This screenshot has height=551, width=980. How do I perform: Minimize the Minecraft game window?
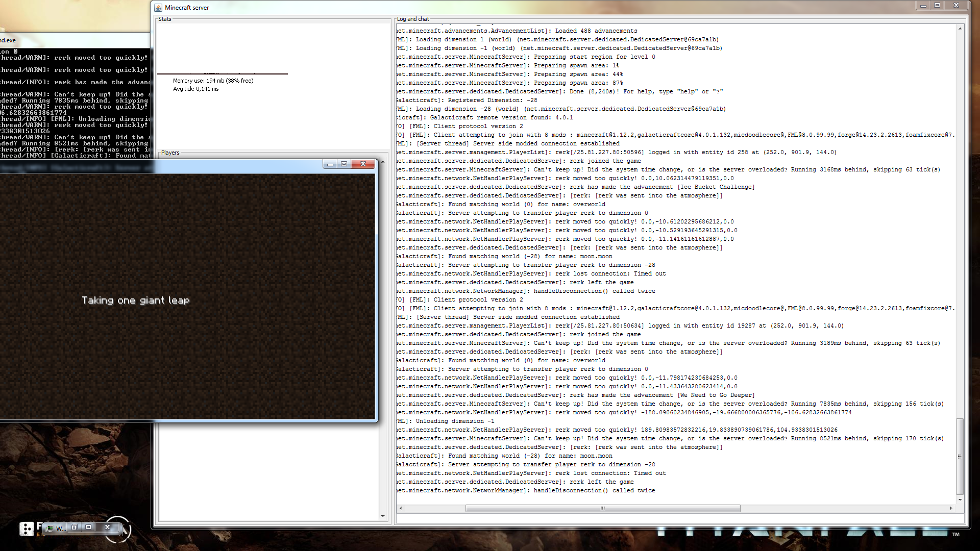pyautogui.click(x=330, y=164)
